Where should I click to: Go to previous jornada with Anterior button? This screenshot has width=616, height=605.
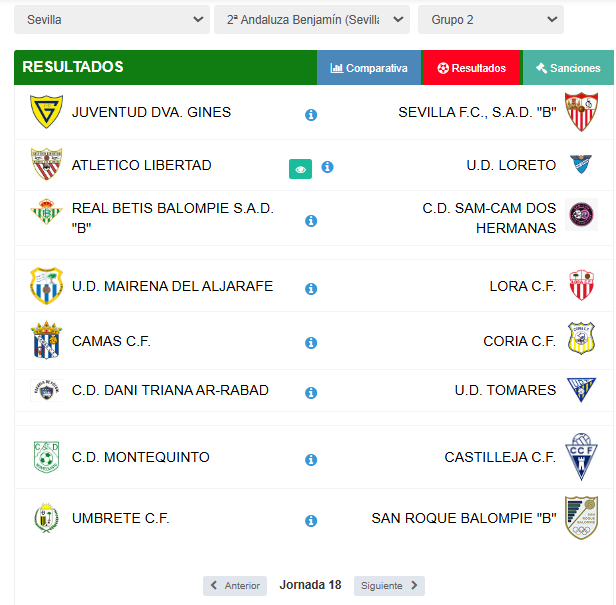235,586
